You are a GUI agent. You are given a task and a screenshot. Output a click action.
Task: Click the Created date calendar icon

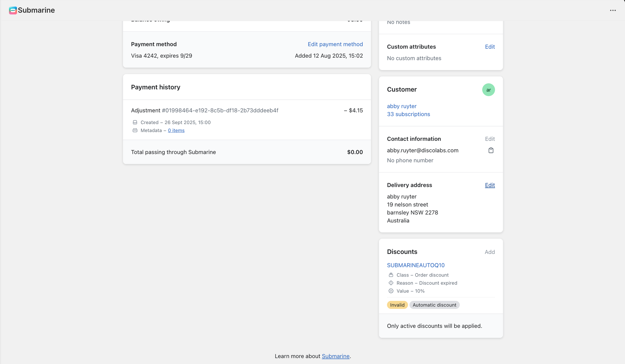[x=135, y=122]
